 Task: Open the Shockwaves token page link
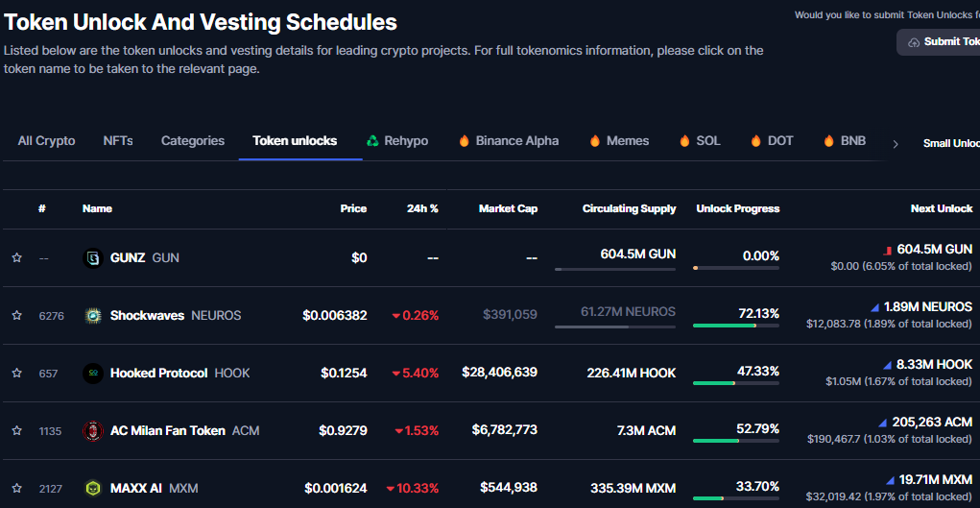tap(176, 315)
